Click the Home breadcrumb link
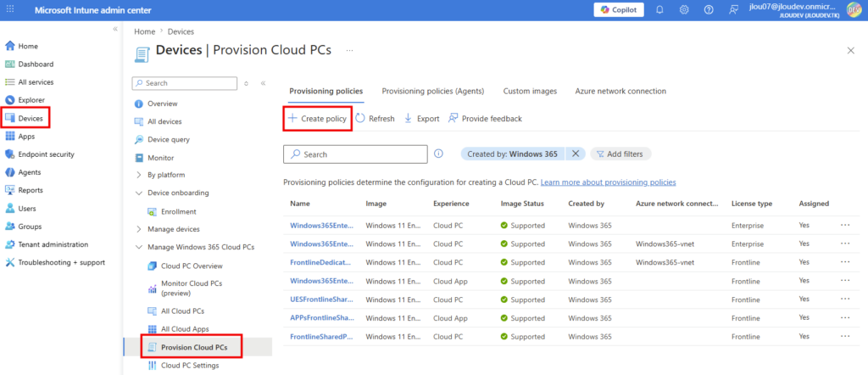 144,31
